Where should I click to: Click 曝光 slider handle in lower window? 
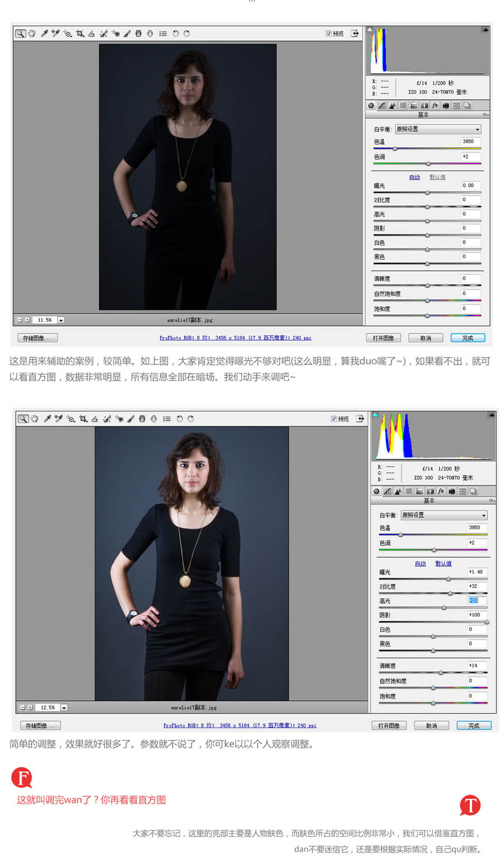(449, 579)
